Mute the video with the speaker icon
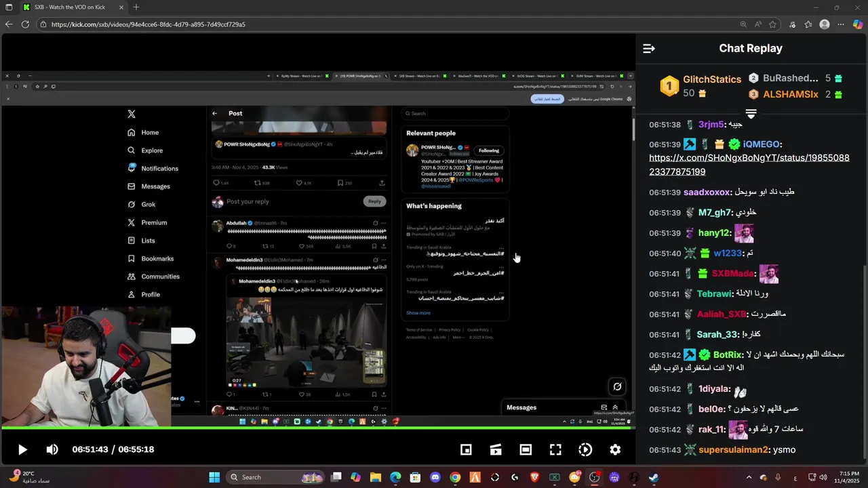This screenshot has width=868, height=488. point(52,449)
